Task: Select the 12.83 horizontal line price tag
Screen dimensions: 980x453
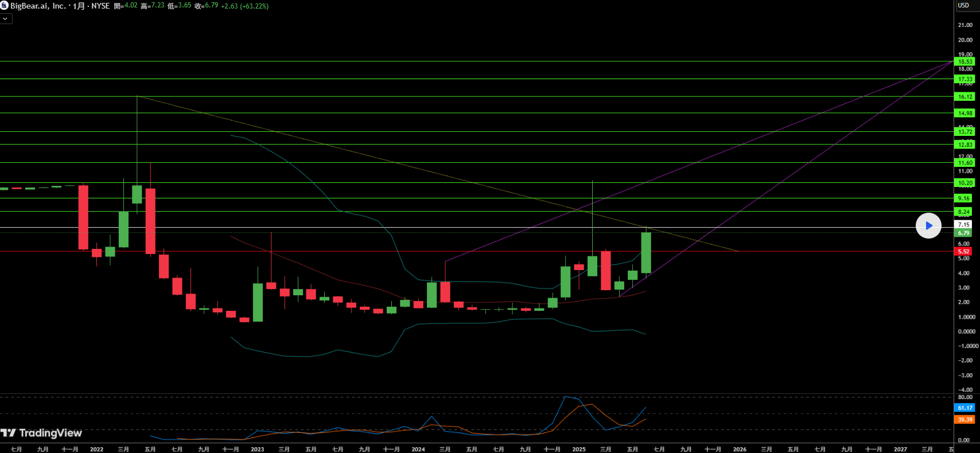Action: coord(965,145)
